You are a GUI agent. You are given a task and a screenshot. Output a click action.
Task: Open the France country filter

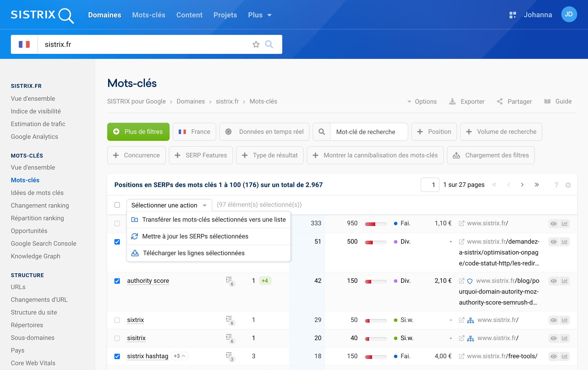pyautogui.click(x=194, y=132)
